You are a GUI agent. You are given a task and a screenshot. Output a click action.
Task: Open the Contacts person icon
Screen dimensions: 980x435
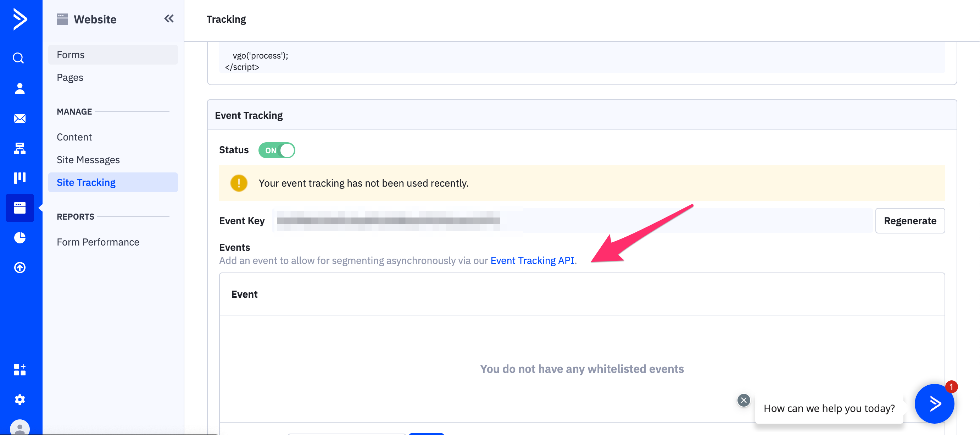coord(20,88)
